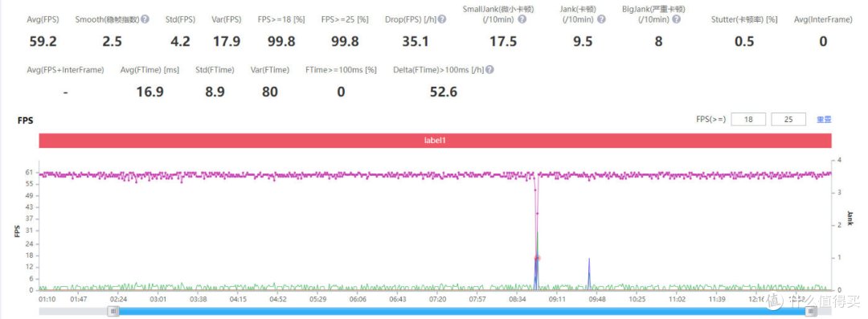Click the 61 tick on FPS axis
This screenshot has height=319, width=868.
pos(29,172)
